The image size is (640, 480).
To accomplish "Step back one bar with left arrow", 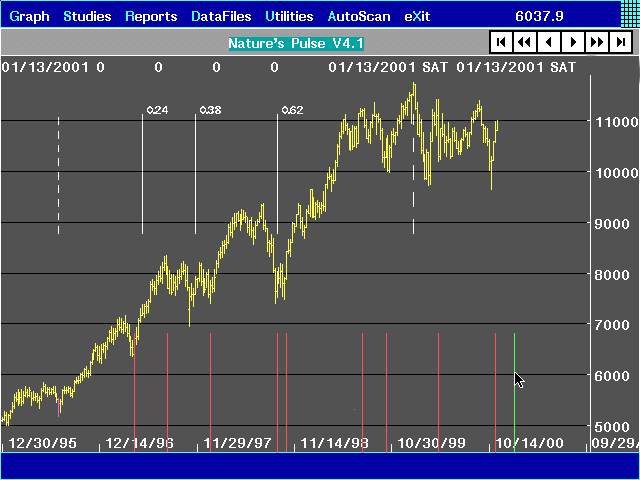I will [x=549, y=42].
